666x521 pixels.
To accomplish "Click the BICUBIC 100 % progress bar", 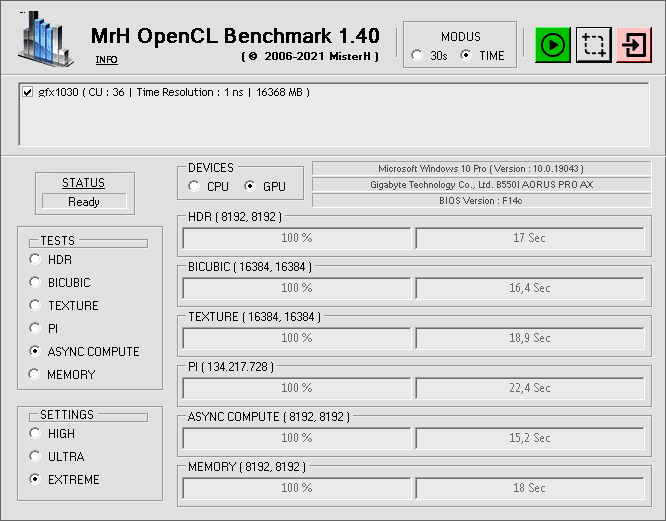I will click(296, 288).
